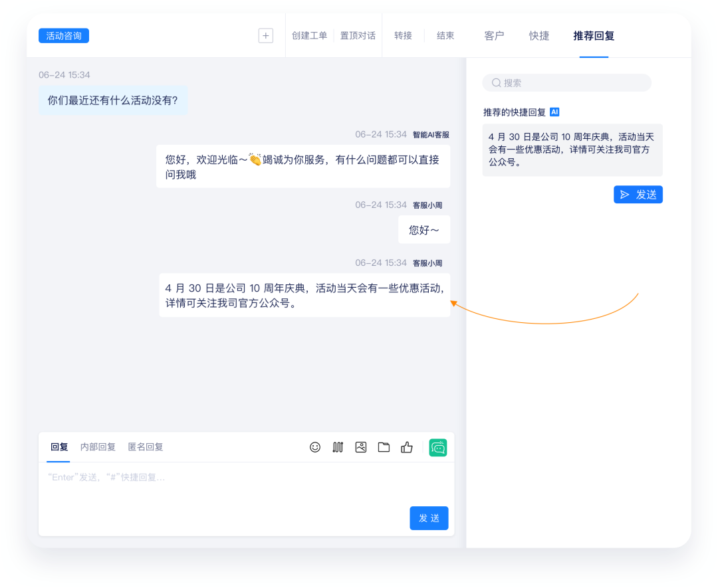Click 结束 to end the session
718x588 pixels.
[x=446, y=36]
